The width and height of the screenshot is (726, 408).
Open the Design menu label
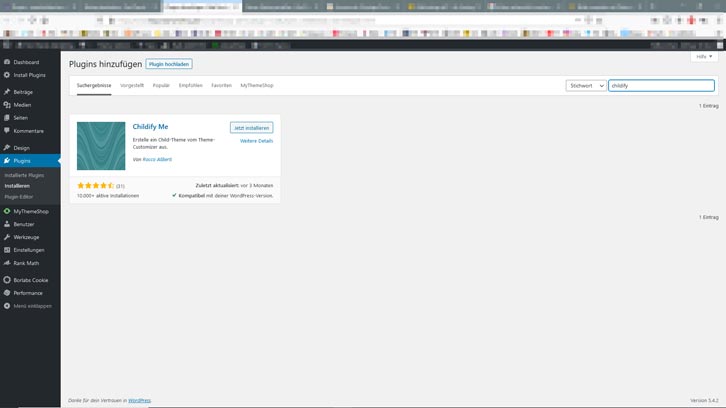[x=21, y=148]
